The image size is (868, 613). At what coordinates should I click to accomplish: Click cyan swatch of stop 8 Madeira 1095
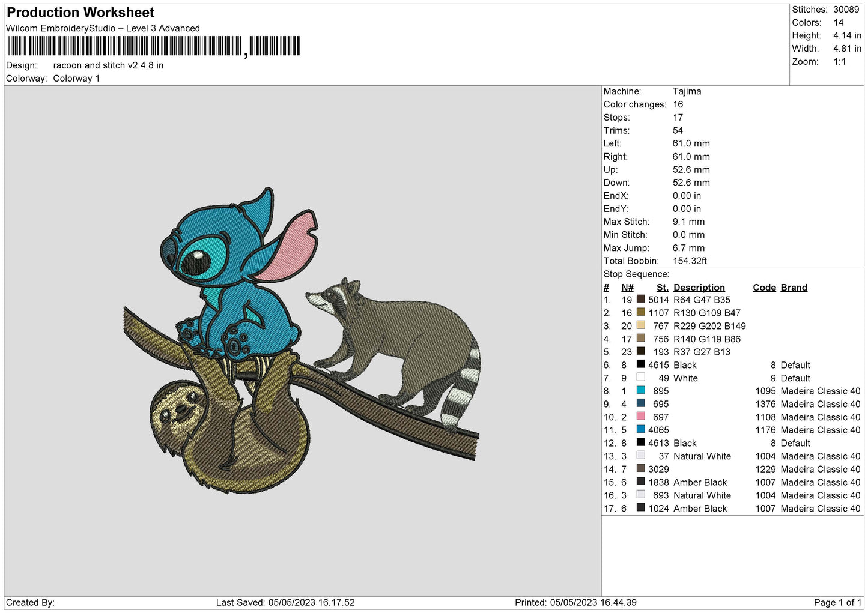[x=640, y=390]
